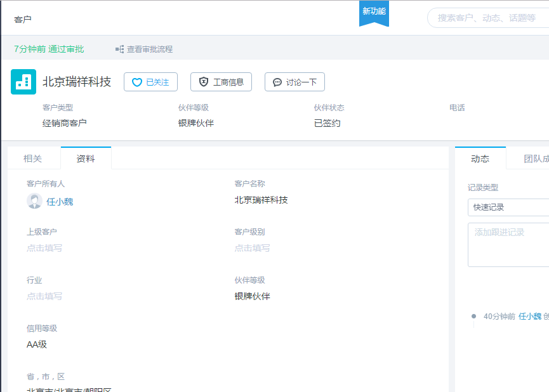The image size is (549, 392).
Task: Click 任小魏's avatar icon
Action: [x=34, y=201]
